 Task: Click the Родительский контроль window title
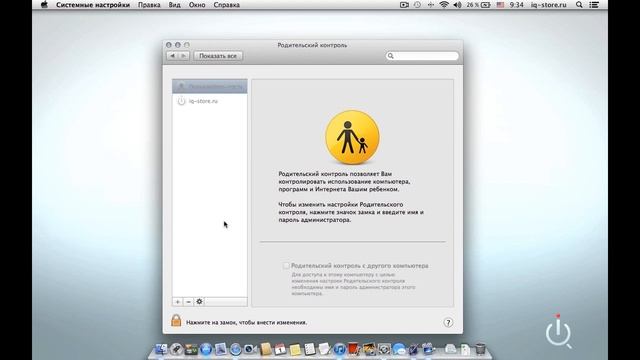[312, 45]
